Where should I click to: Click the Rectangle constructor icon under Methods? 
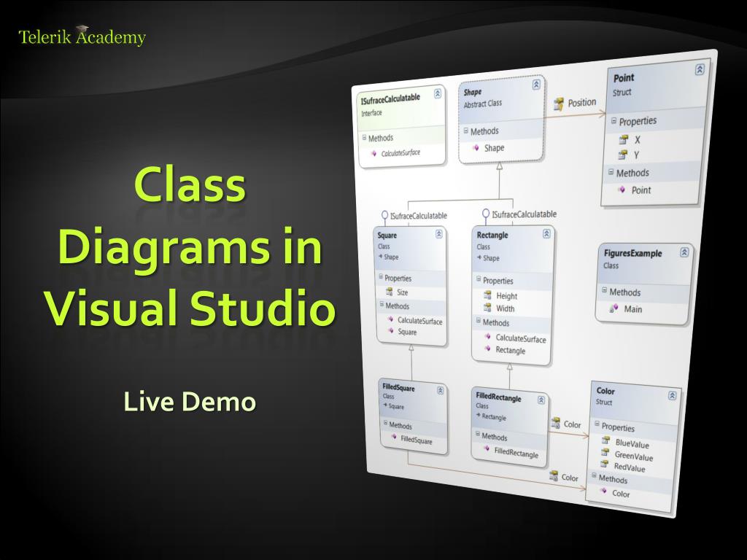tap(487, 349)
